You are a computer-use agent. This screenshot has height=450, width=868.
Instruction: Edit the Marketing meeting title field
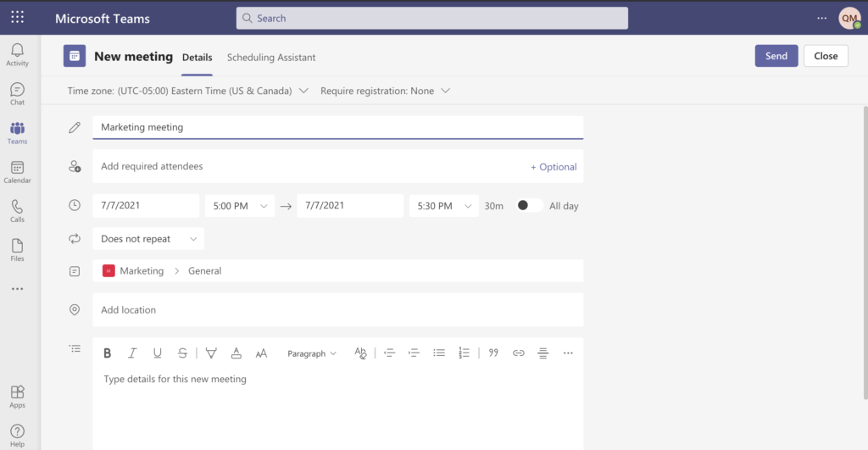pyautogui.click(x=337, y=127)
